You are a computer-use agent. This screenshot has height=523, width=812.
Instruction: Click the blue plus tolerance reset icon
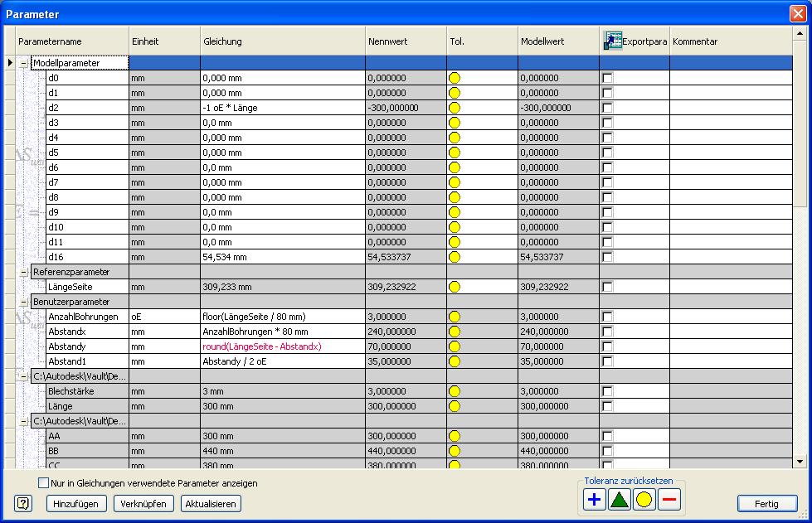(594, 500)
